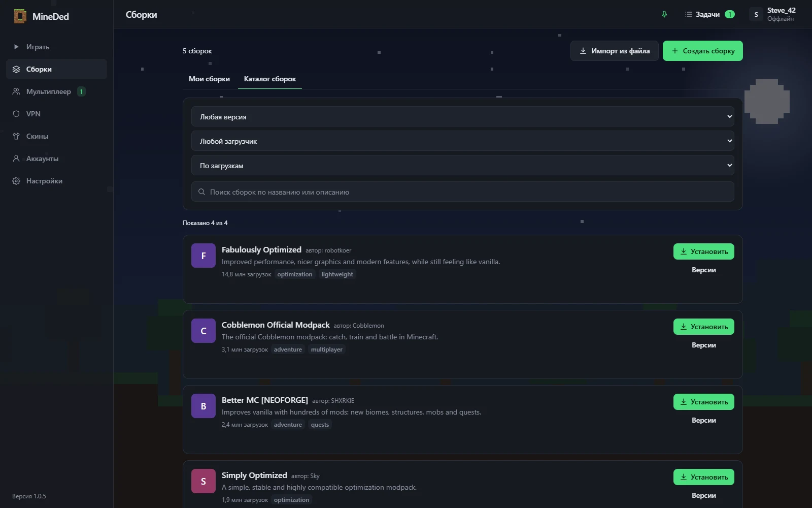Click the 14,8 млн загрузок text

(247, 274)
